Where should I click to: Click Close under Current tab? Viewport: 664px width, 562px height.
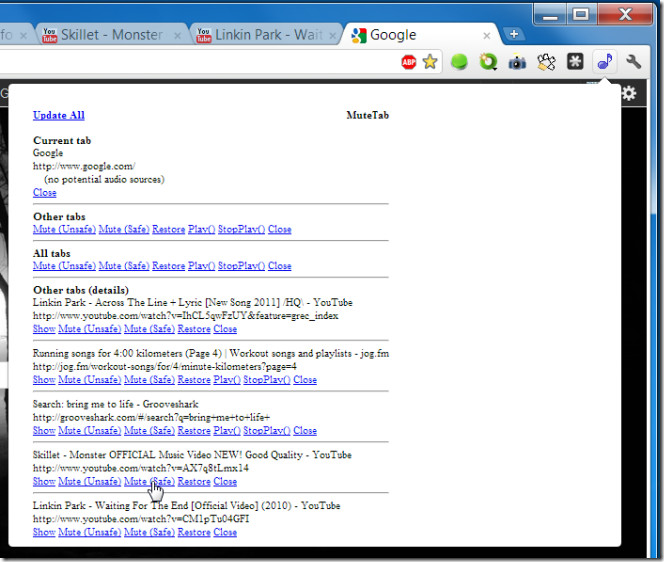coord(44,193)
